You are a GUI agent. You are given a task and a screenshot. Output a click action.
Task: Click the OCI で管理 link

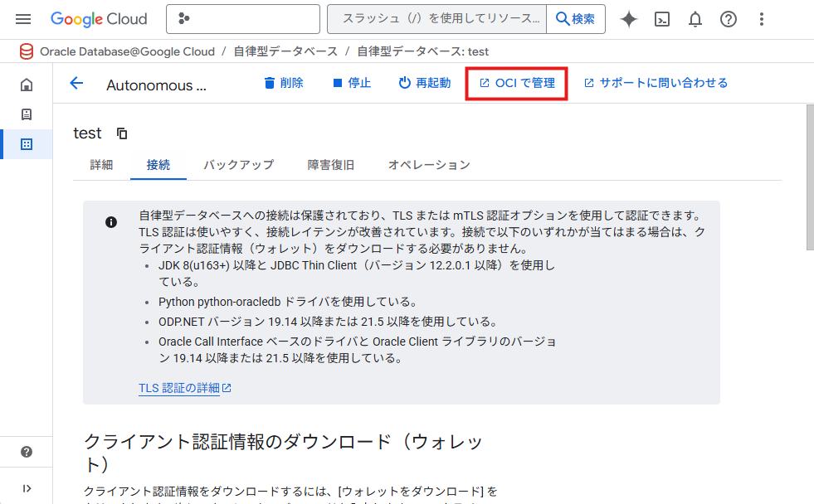[x=517, y=83]
